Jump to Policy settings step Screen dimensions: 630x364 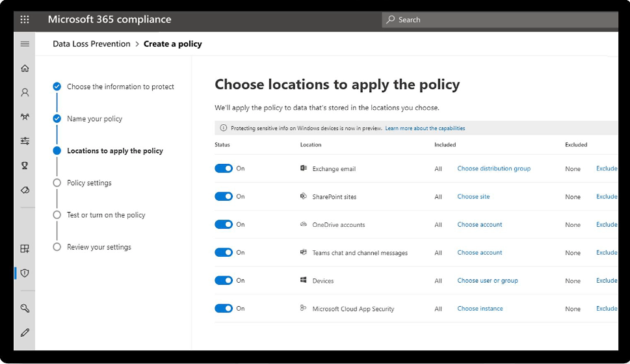[x=89, y=183]
